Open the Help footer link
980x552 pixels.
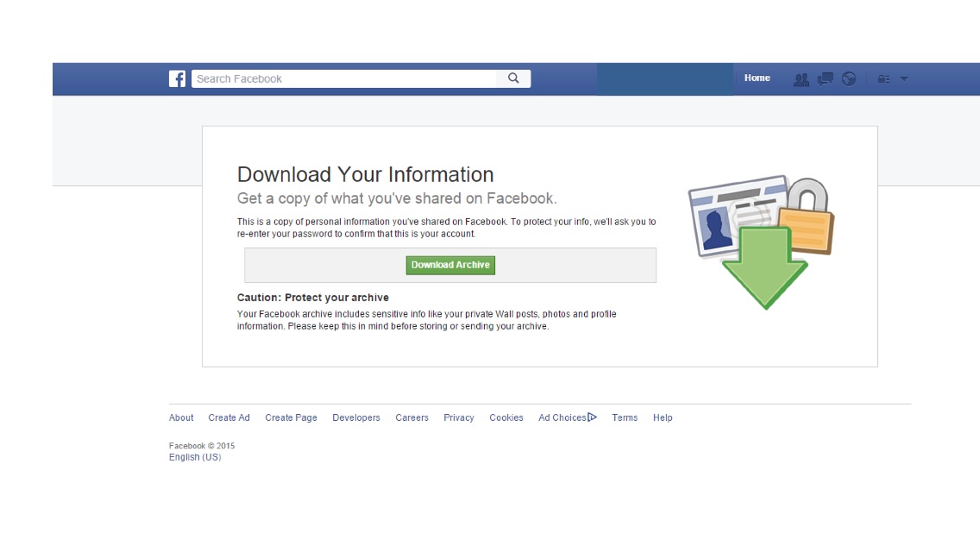coord(663,417)
